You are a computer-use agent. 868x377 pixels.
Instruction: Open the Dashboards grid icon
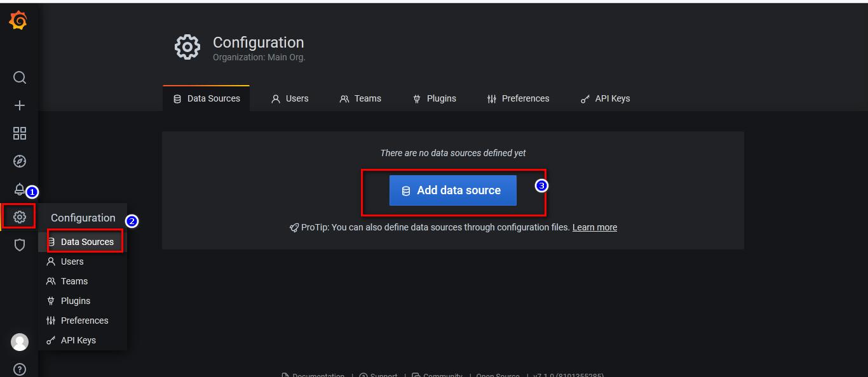point(20,133)
